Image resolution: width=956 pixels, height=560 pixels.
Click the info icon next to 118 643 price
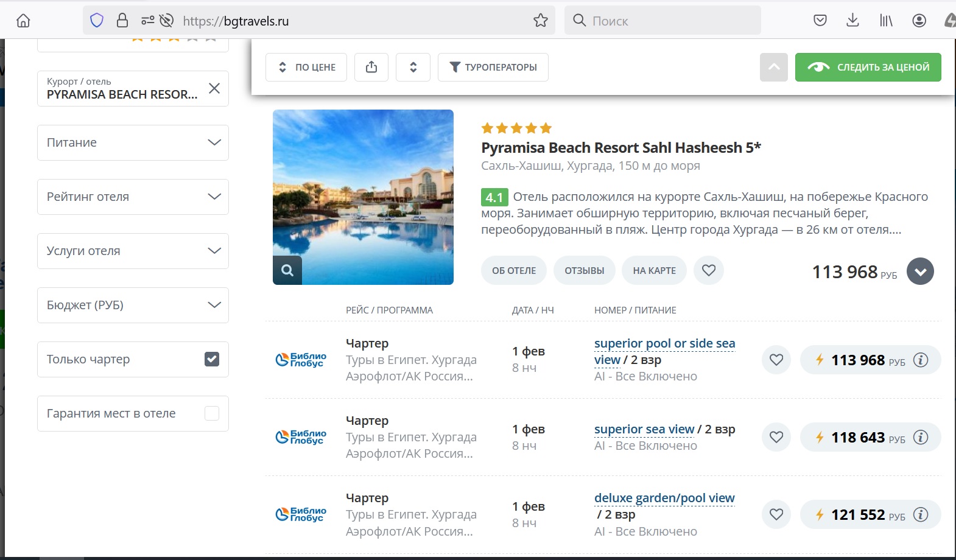[921, 437]
